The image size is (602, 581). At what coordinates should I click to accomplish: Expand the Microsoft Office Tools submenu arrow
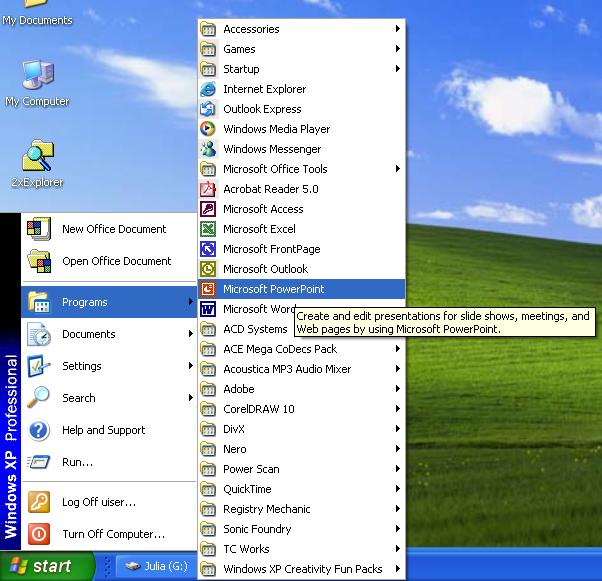click(x=398, y=169)
